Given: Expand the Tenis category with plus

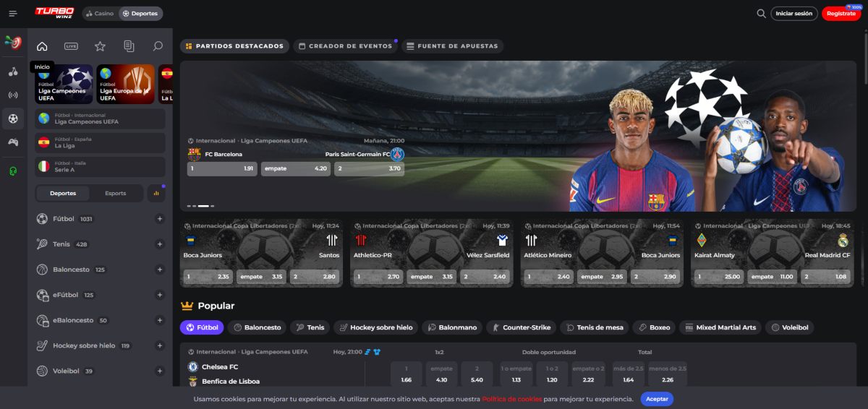Looking at the screenshot, I should point(160,244).
